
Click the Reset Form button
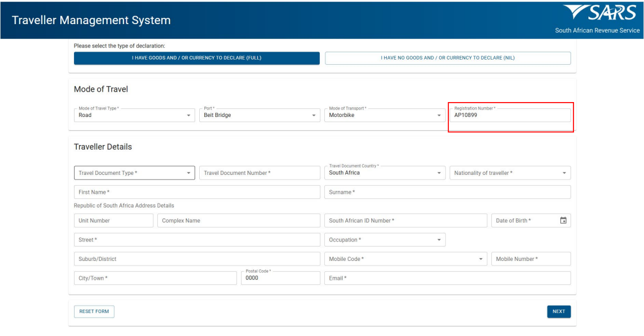tap(94, 311)
